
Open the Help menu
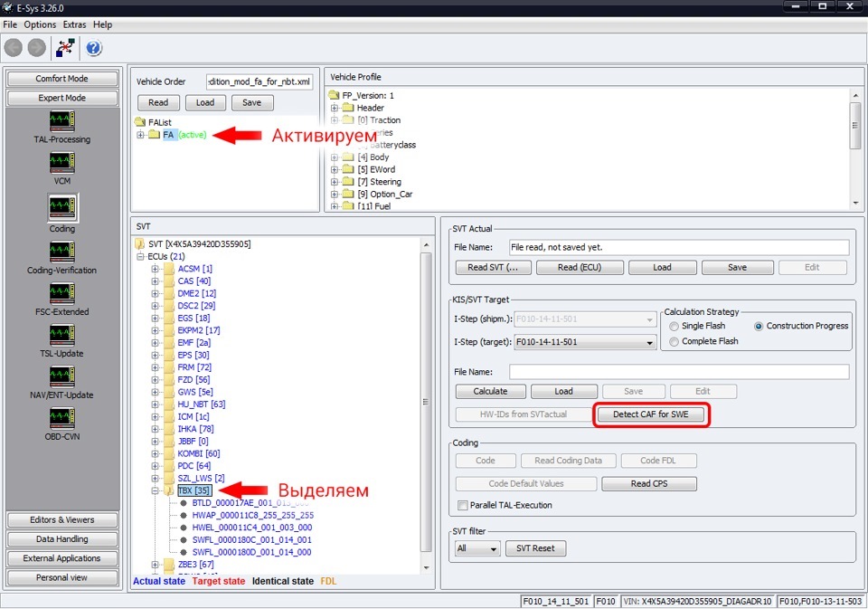tap(102, 24)
